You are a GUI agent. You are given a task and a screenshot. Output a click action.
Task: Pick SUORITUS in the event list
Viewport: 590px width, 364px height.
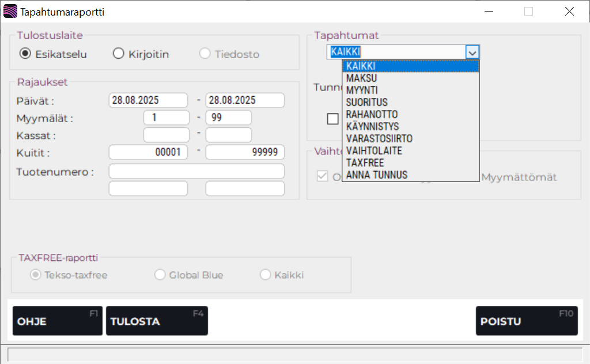[367, 102]
